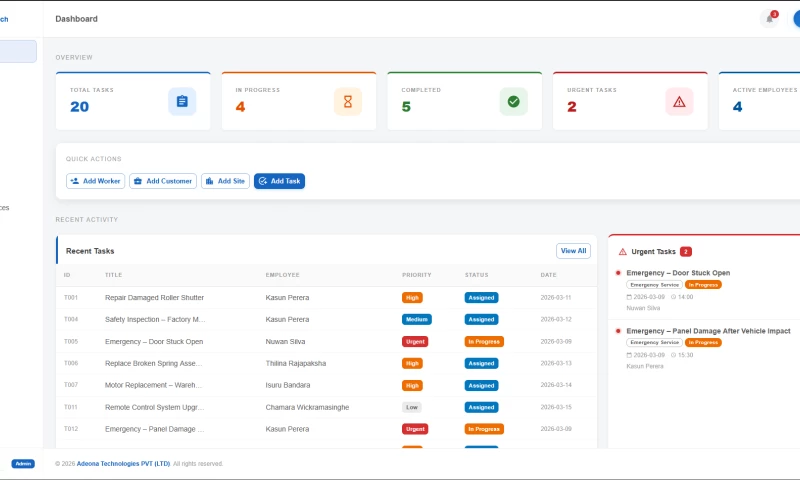Click the Completed checkmark icon

point(514,102)
